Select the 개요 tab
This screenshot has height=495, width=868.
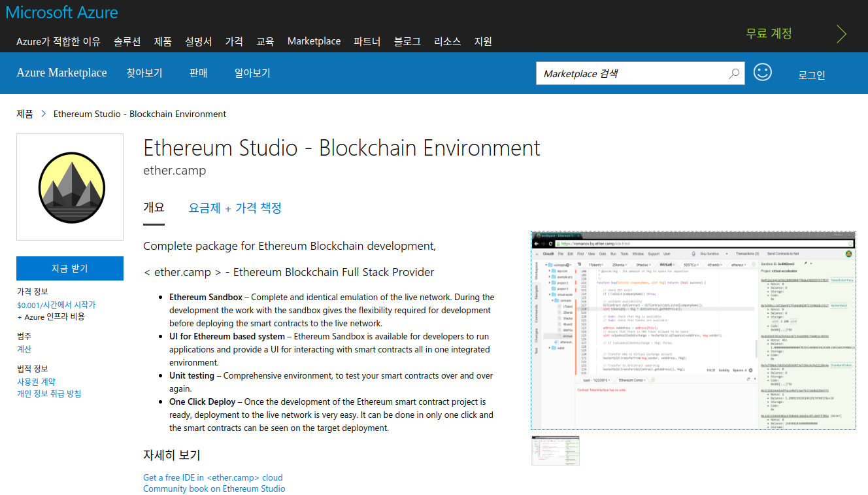click(154, 207)
